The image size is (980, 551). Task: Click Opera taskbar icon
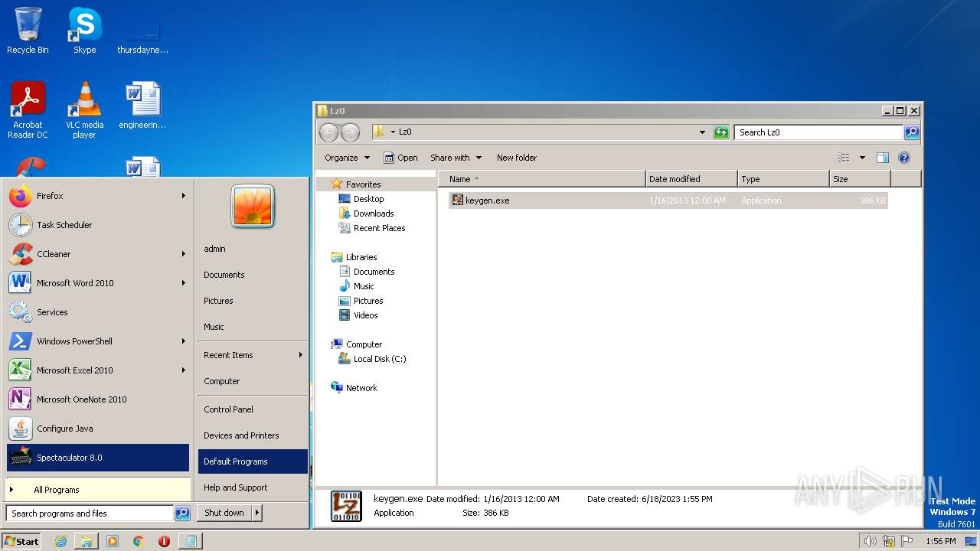[x=164, y=541]
